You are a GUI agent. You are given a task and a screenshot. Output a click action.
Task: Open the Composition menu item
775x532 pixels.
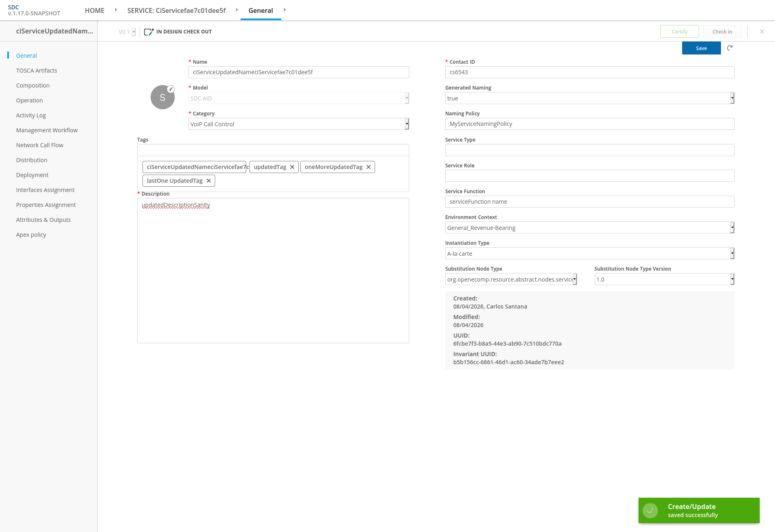click(33, 86)
